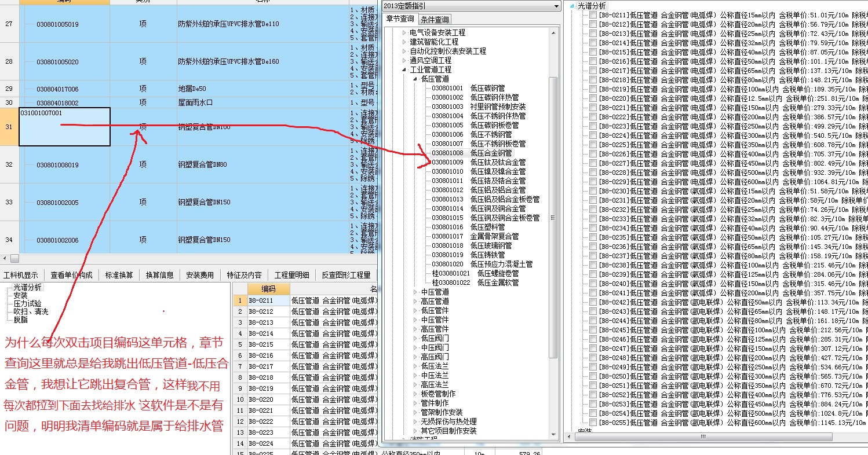Open the 换算信息 tab

159,275
